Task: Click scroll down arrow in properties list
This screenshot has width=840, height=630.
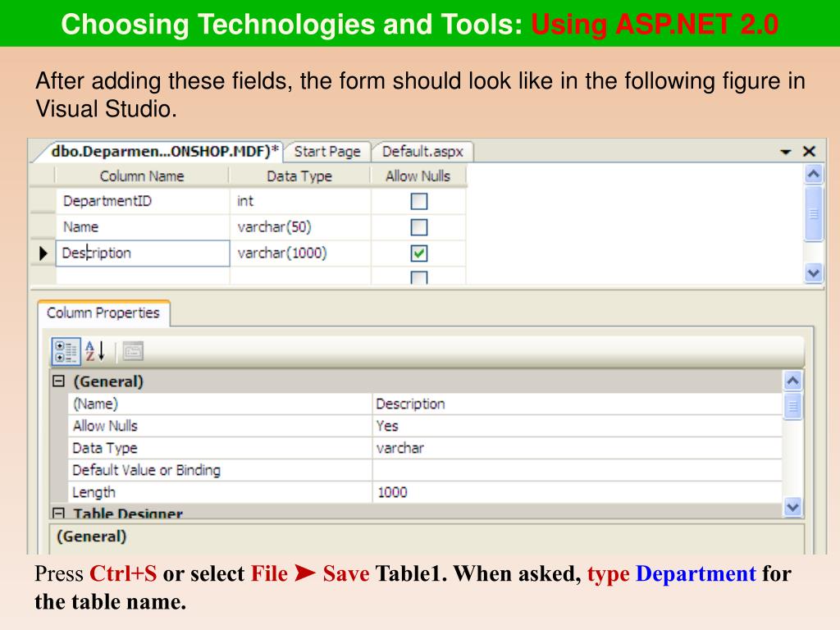Action: point(793,506)
